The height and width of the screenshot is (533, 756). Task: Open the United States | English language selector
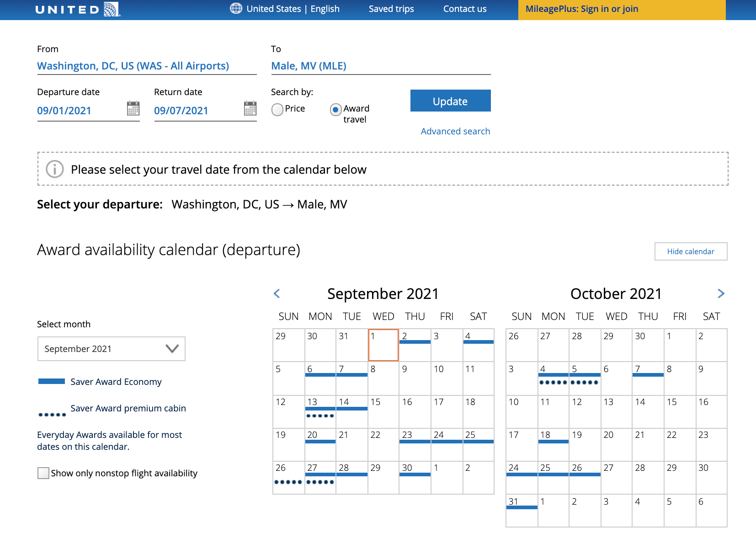[x=293, y=9]
